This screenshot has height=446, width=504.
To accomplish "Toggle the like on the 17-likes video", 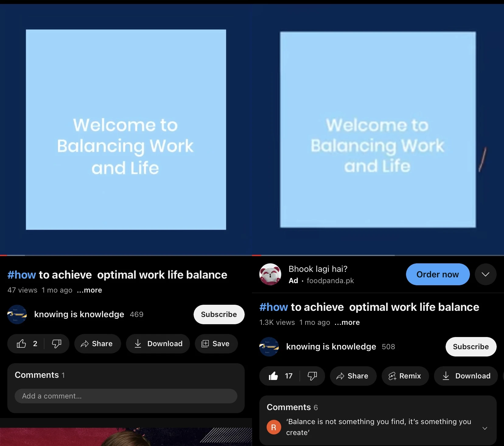I will click(273, 376).
